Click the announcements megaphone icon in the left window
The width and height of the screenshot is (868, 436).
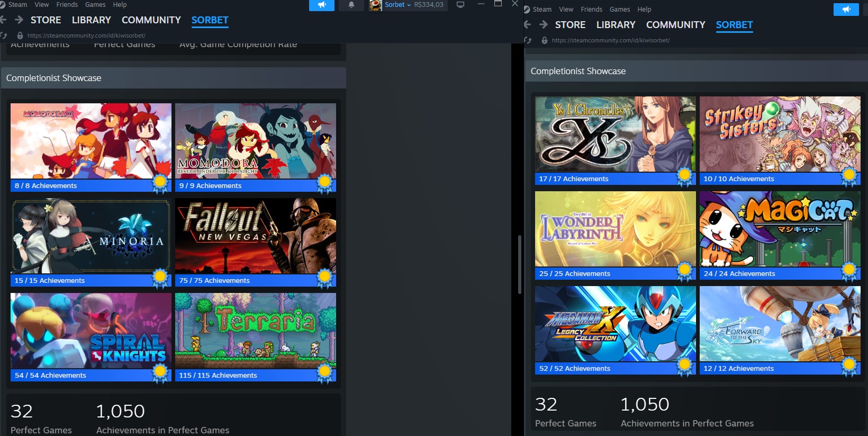(322, 5)
